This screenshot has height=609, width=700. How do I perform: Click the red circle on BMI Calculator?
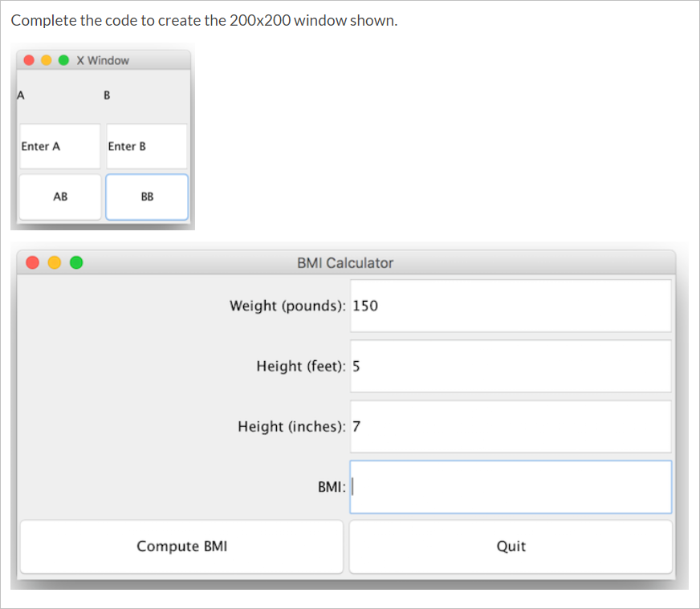(32, 262)
